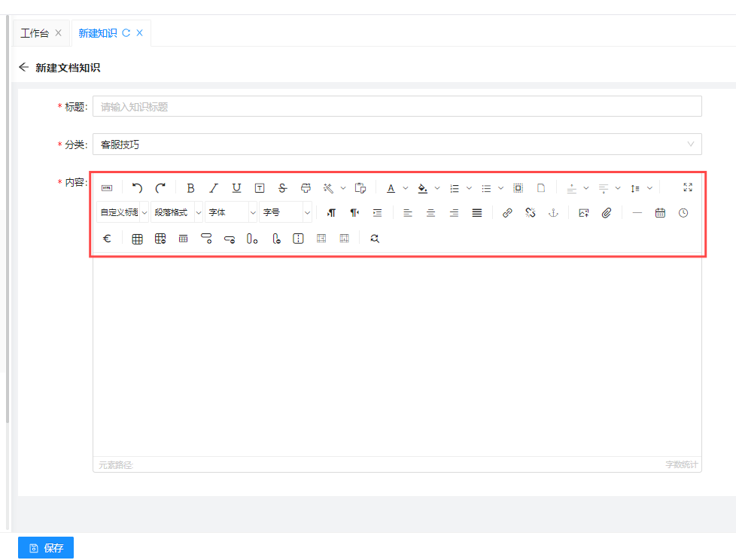Click the 标题 title input field
The height and width of the screenshot is (560, 736).
[397, 107]
